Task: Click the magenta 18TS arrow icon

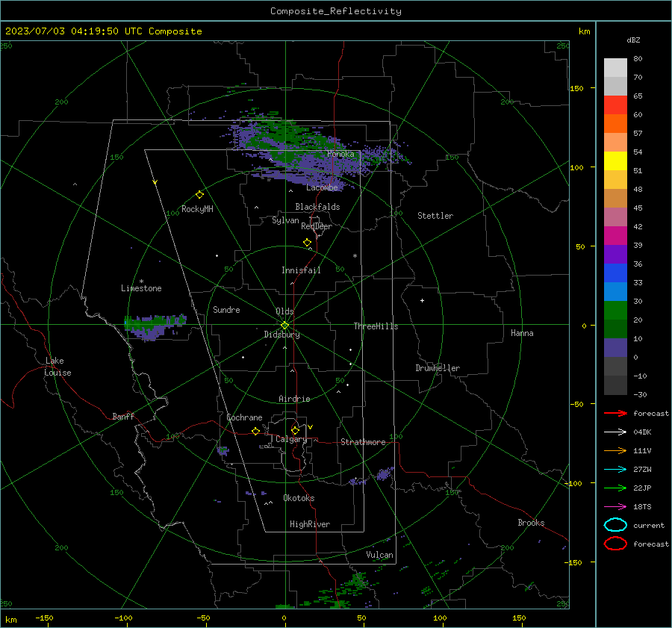Action: (x=615, y=507)
